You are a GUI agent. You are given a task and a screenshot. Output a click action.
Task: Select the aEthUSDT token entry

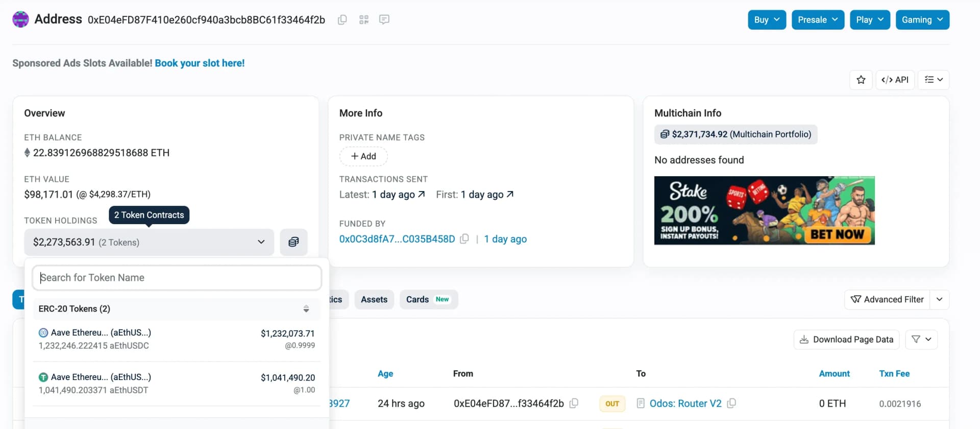[x=177, y=384]
